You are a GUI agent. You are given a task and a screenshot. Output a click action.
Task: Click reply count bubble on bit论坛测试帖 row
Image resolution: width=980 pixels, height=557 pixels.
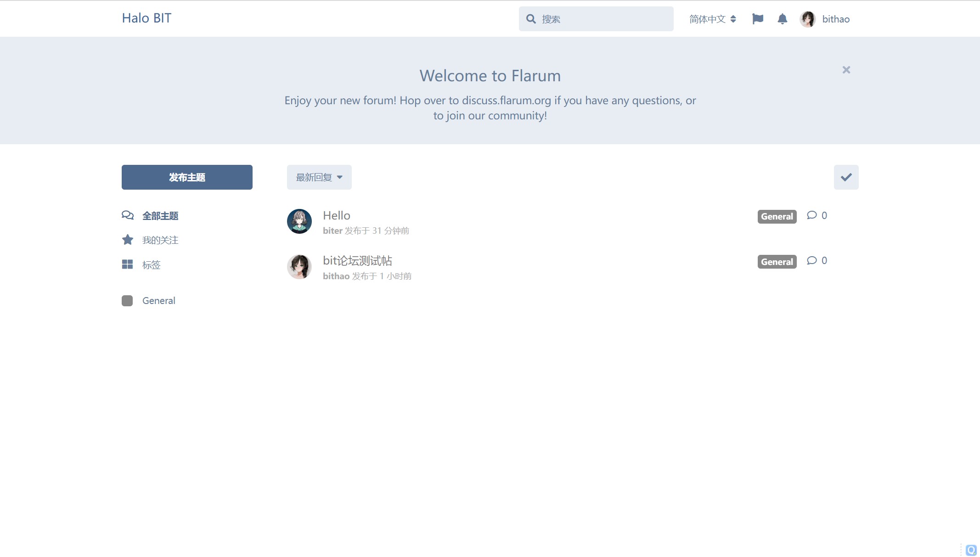(x=817, y=260)
